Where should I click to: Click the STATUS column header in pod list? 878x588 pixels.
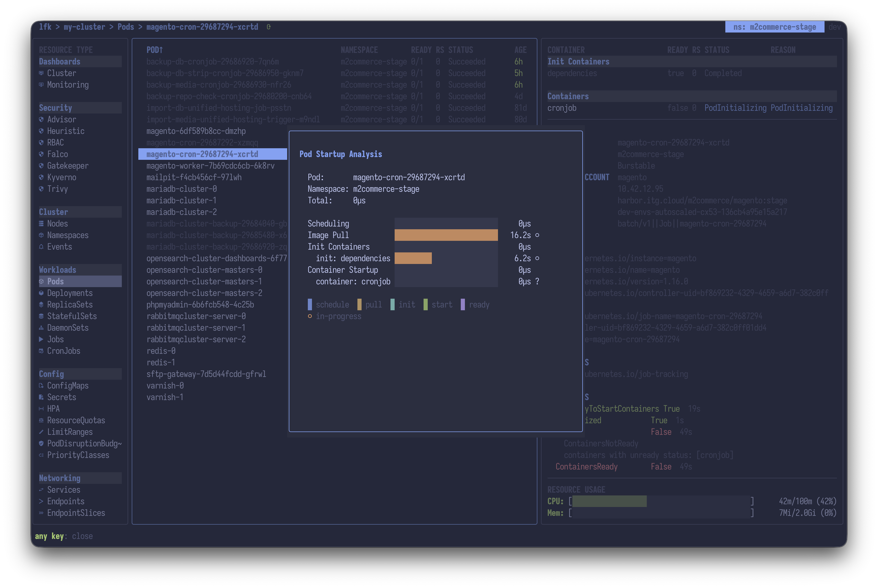(x=460, y=50)
